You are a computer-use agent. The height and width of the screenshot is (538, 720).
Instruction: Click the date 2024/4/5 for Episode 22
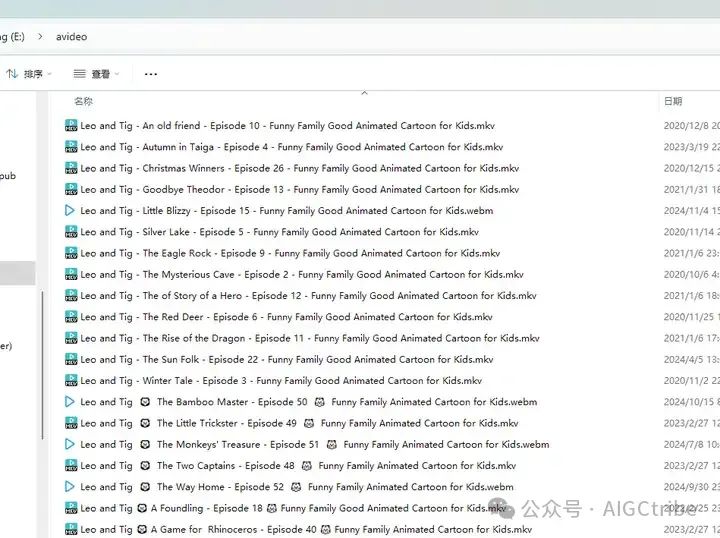tap(692, 359)
